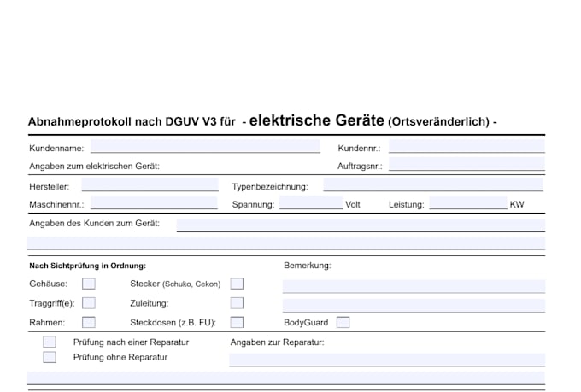Check the Traggriff(e) checkbox
581x392 pixels.
(x=89, y=303)
